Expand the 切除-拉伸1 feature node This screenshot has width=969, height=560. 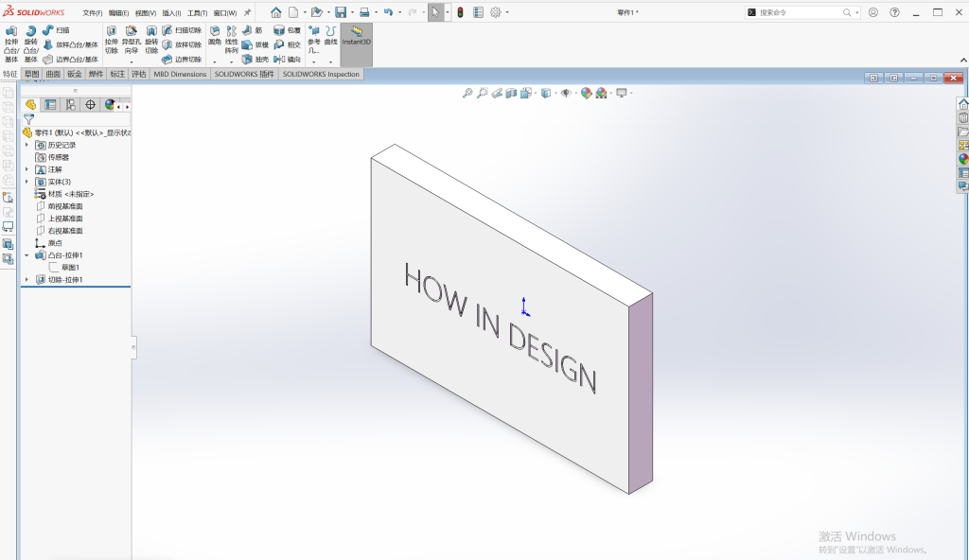point(26,279)
